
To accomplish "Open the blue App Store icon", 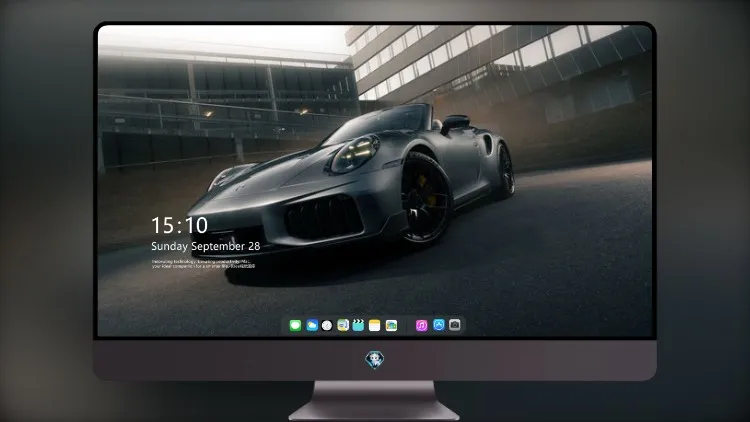I will click(x=439, y=325).
